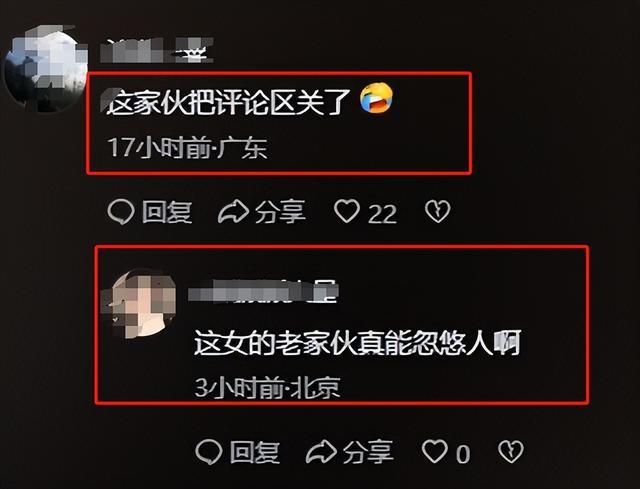This screenshot has width=640, height=489.
Task: Click the reply bubble icon under first comment
Action: [121, 212]
